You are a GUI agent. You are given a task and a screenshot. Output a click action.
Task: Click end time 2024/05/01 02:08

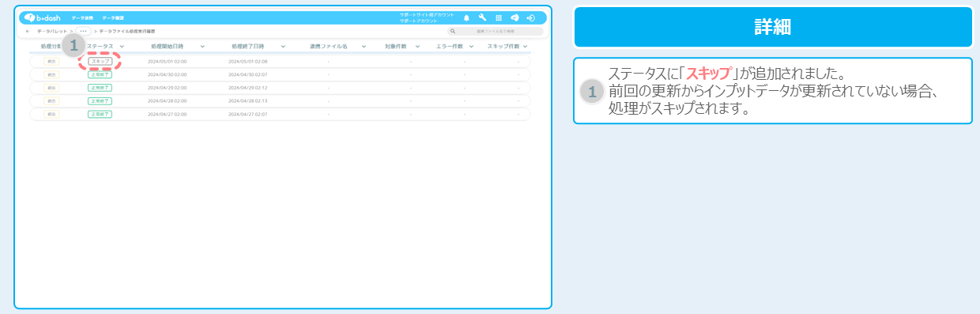tap(248, 61)
